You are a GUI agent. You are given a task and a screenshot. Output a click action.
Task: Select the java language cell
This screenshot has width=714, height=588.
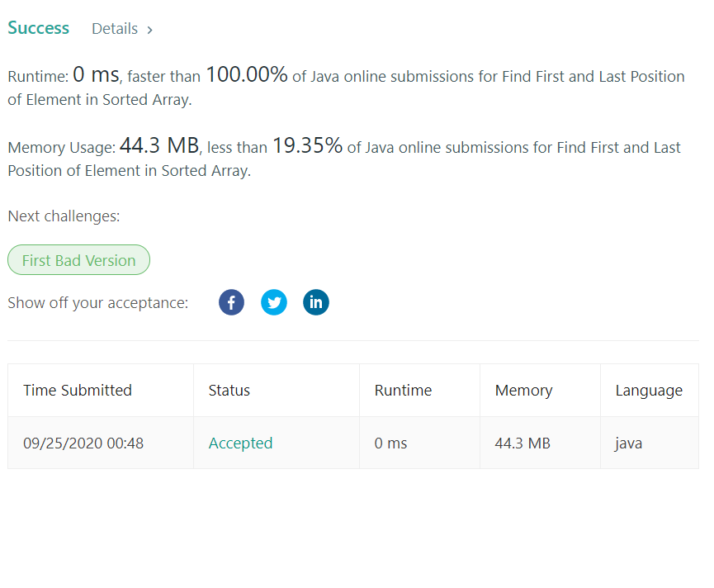(629, 443)
